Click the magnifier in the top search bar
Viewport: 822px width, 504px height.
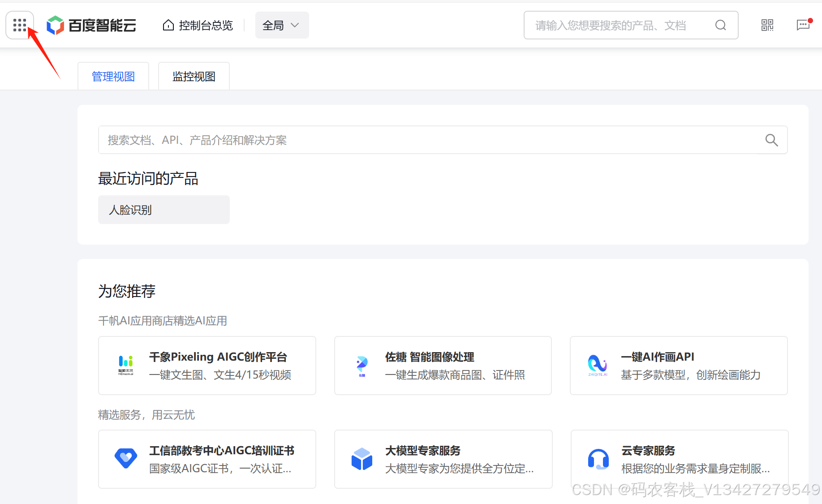[720, 25]
